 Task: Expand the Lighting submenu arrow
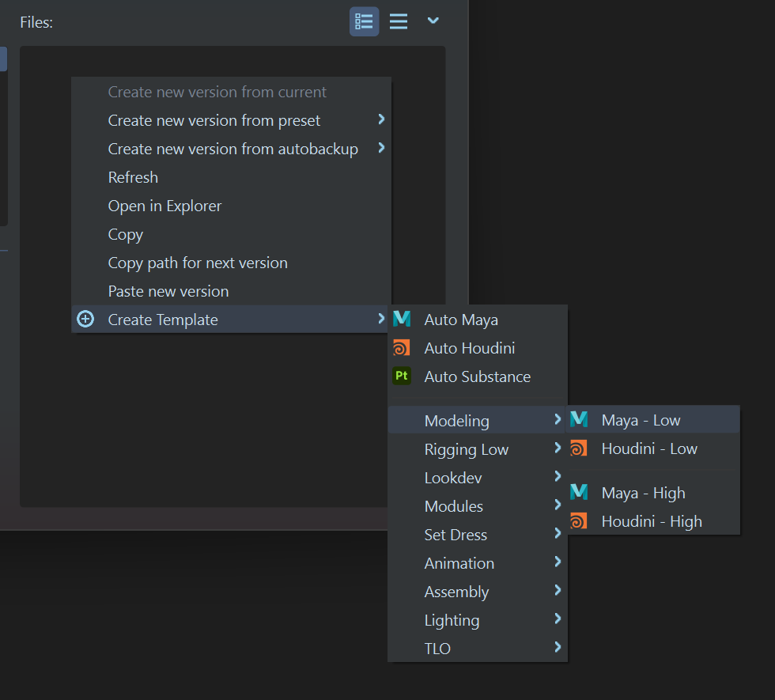[x=558, y=619]
